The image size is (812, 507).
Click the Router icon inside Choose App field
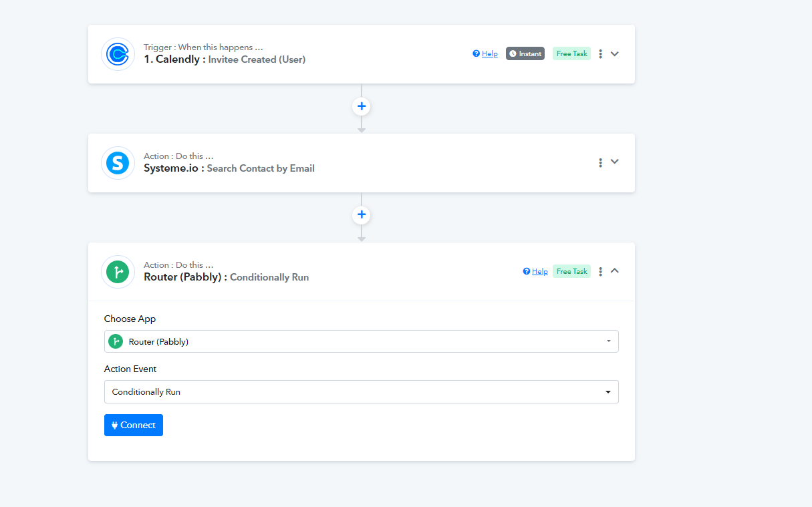point(116,341)
